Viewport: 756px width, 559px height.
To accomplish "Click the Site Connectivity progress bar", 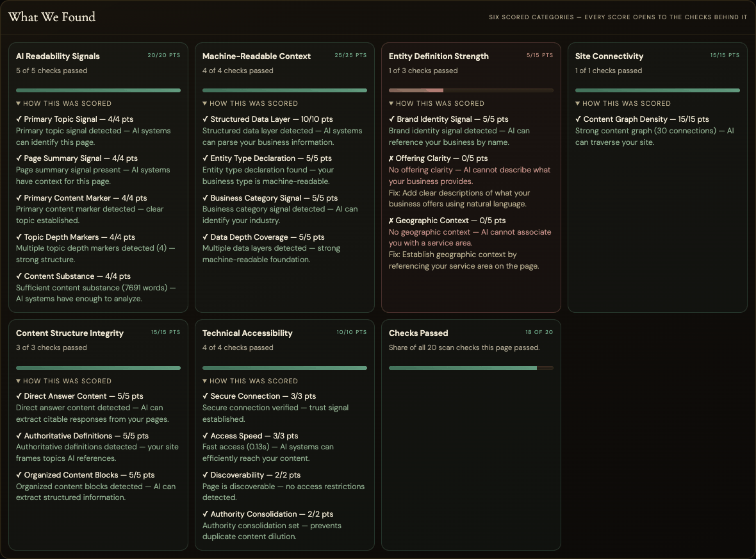I will tap(657, 90).
